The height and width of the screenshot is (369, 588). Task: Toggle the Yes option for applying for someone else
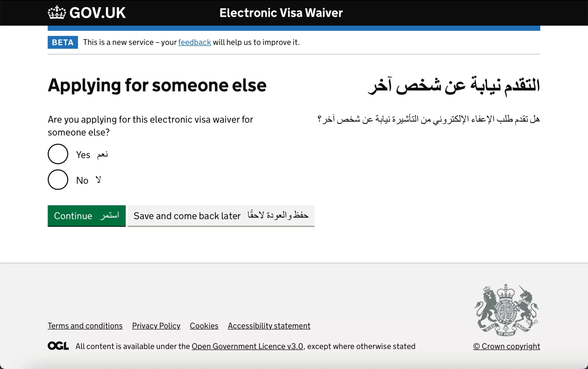coord(57,153)
